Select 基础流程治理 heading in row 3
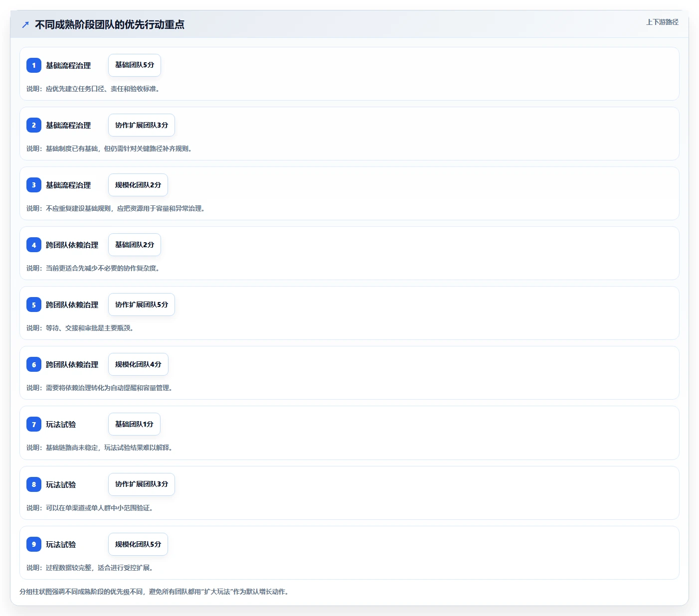The height and width of the screenshot is (616, 699). pos(68,185)
